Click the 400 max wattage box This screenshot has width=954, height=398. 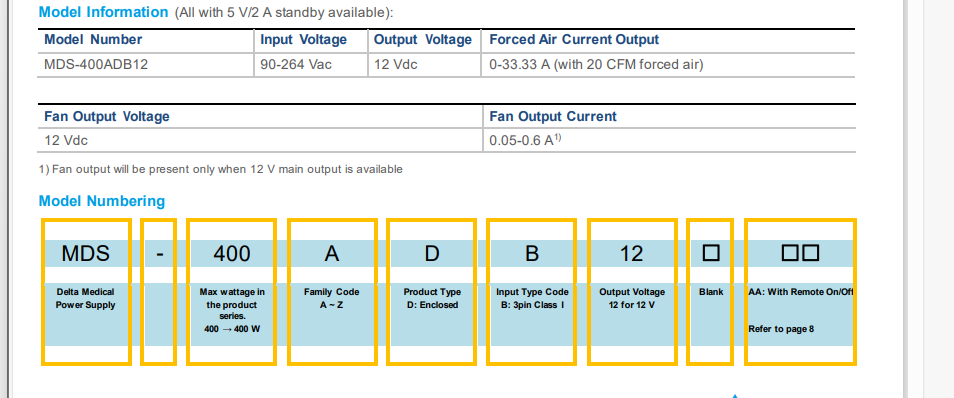pos(232,292)
